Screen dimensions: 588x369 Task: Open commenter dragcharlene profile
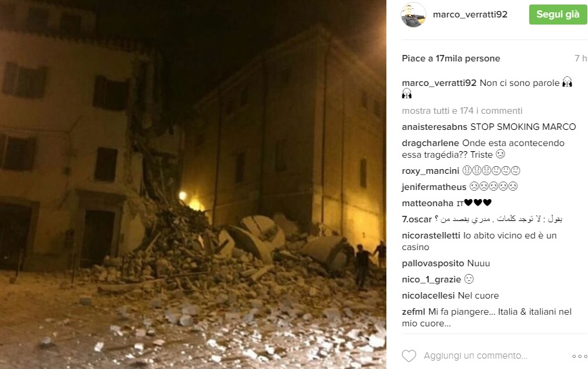click(x=430, y=143)
